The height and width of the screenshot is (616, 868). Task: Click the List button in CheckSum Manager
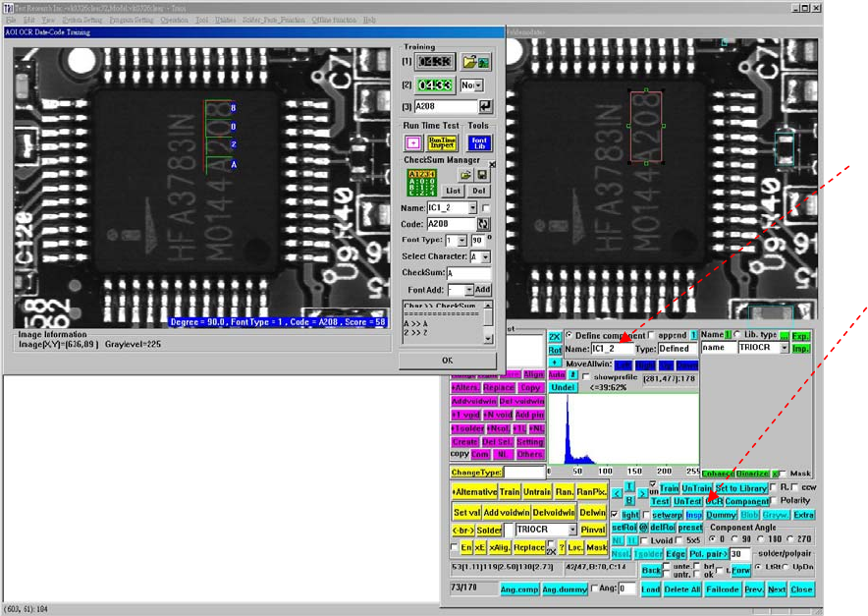tap(454, 191)
